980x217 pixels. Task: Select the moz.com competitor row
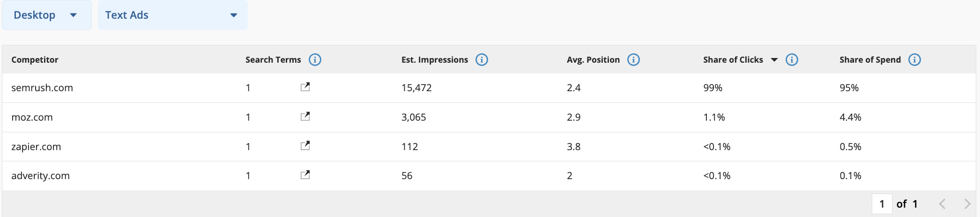click(489, 117)
